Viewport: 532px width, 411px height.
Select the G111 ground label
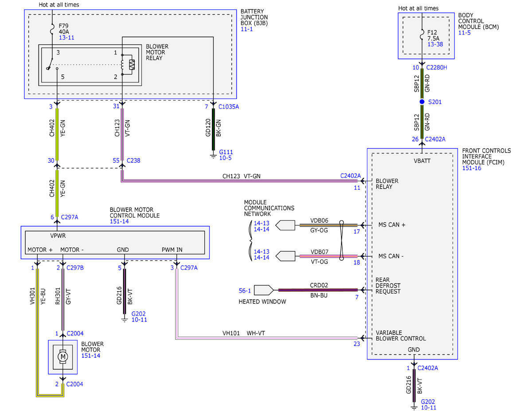tap(226, 152)
